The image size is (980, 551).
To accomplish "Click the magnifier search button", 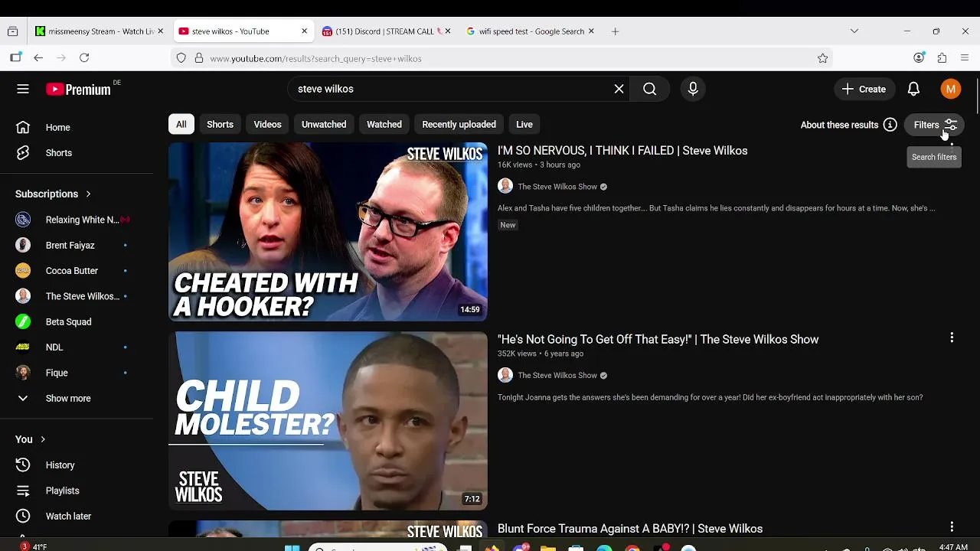I will (649, 89).
